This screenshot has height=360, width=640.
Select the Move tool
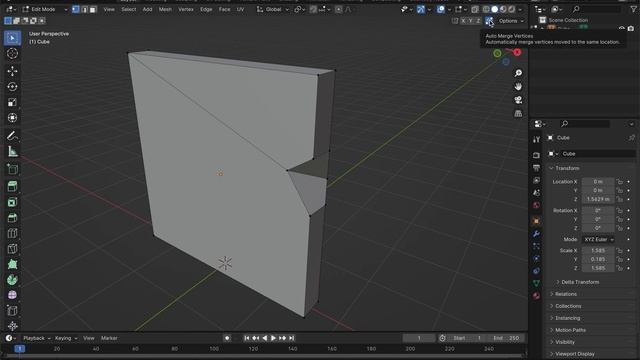tap(12, 71)
